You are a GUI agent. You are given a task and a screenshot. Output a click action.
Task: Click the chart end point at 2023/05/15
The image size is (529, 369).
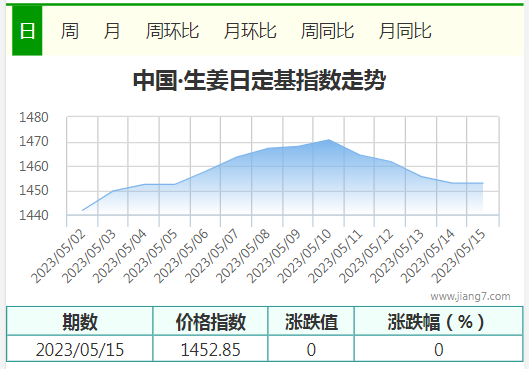[483, 183]
